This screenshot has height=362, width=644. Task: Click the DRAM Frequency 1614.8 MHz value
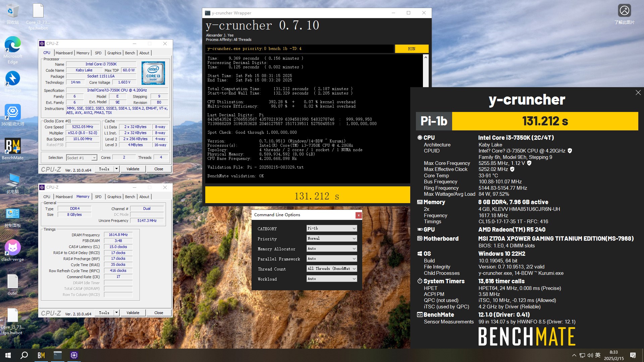[x=118, y=235]
